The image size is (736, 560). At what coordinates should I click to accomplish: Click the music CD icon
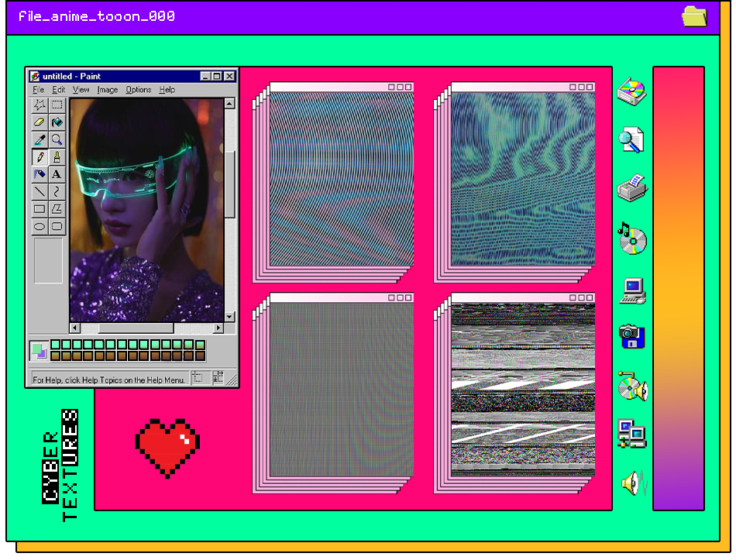coord(632,239)
